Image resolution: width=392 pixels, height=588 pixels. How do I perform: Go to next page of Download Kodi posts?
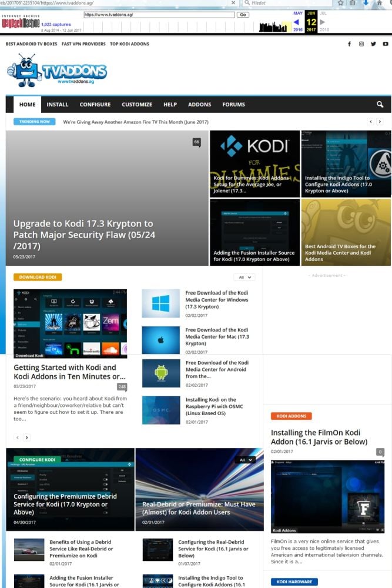pos(27,437)
